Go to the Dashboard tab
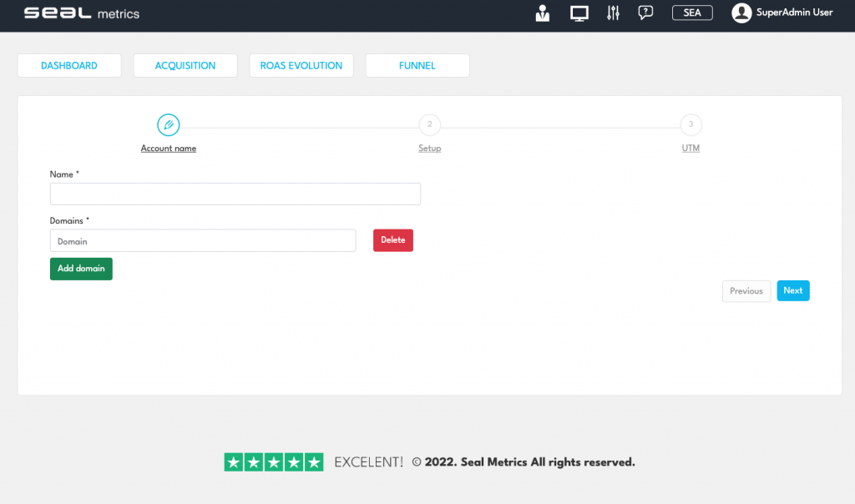The image size is (855, 504). [69, 66]
